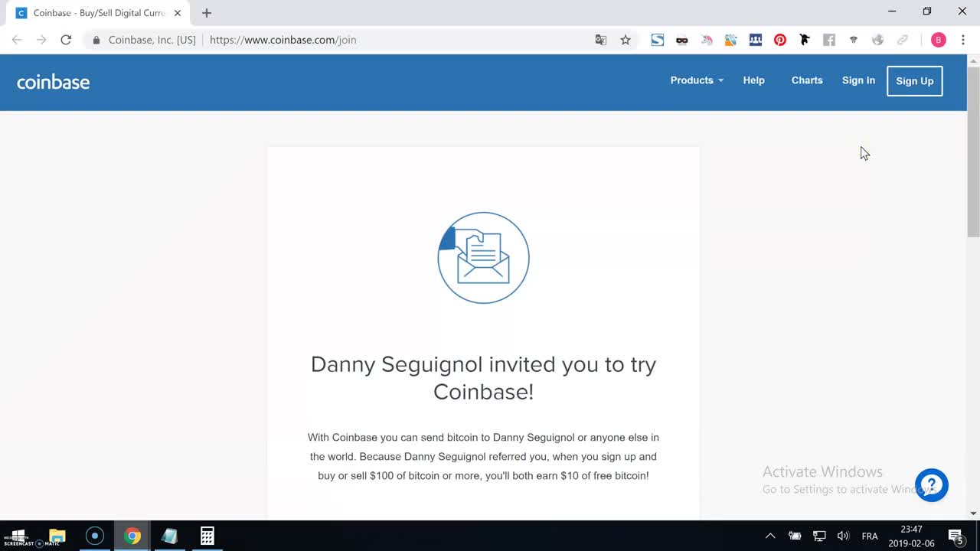The image size is (980, 551).
Task: Click the browser forward arrow
Action: (41, 40)
